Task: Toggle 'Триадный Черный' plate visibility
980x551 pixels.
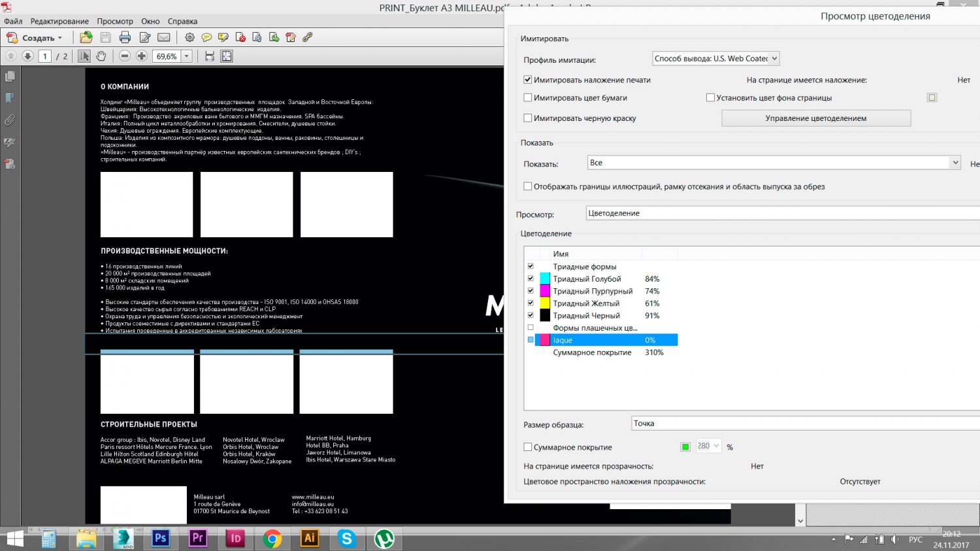Action: pos(531,316)
